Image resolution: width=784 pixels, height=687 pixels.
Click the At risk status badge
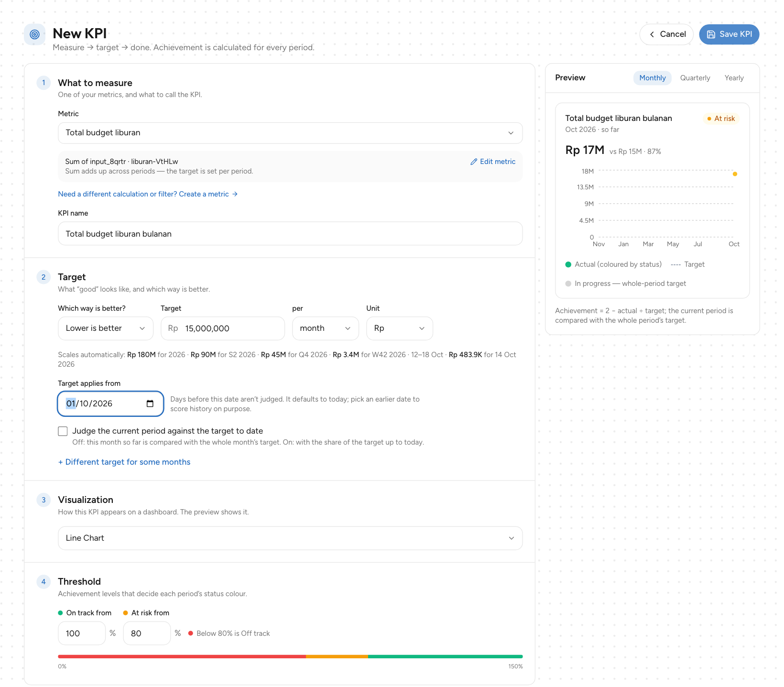coord(721,119)
